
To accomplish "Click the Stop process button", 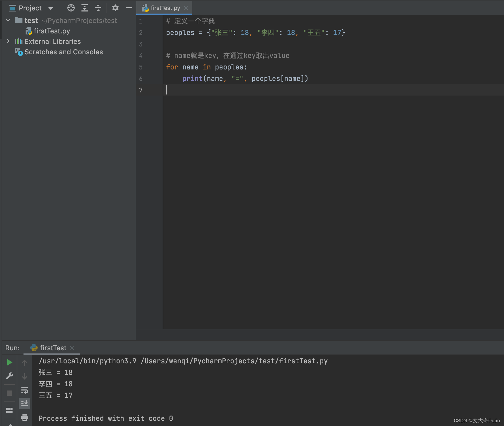I will pos(9,393).
